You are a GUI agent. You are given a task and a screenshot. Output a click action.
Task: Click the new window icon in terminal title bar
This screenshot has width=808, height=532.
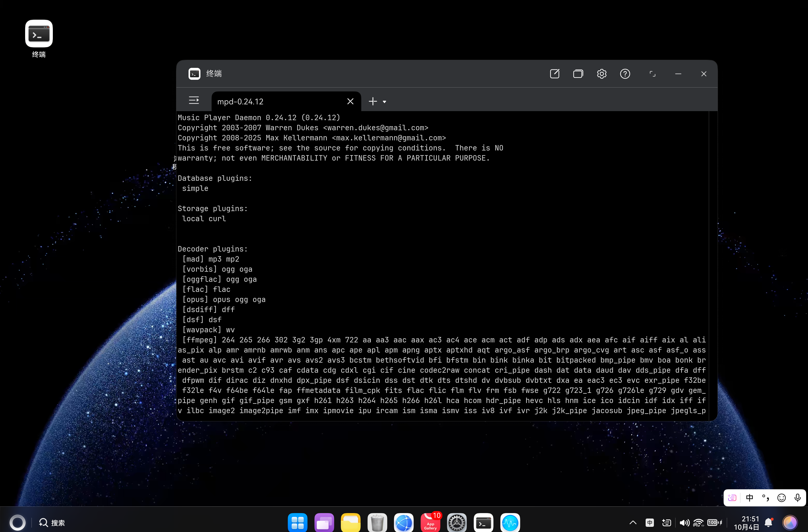point(554,74)
